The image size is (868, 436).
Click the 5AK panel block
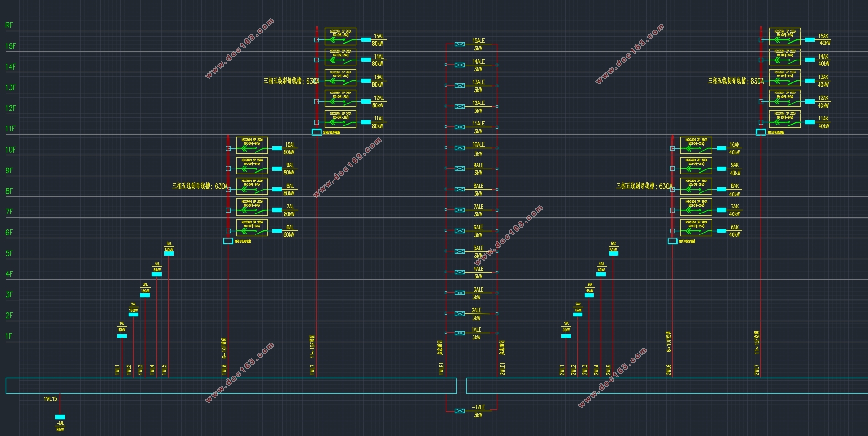point(613,253)
